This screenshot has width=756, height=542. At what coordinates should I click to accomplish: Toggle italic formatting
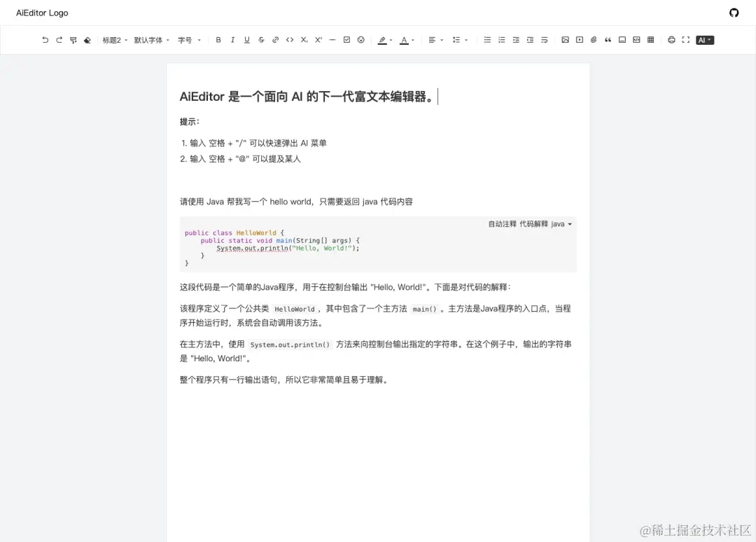232,40
